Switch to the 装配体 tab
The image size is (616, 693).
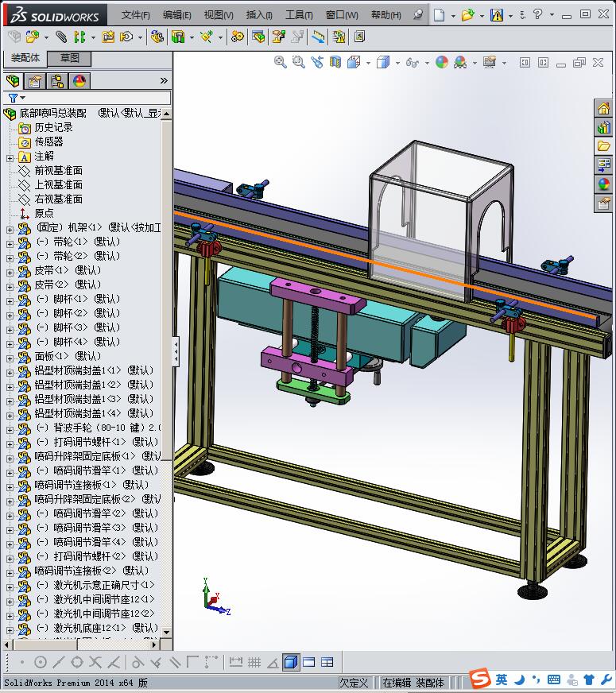[x=25, y=58]
